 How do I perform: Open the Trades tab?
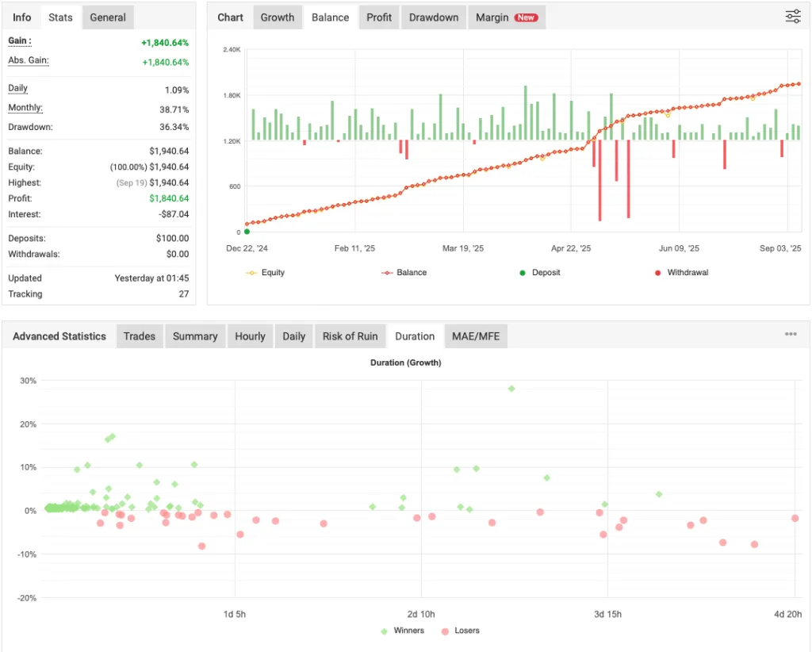(140, 336)
